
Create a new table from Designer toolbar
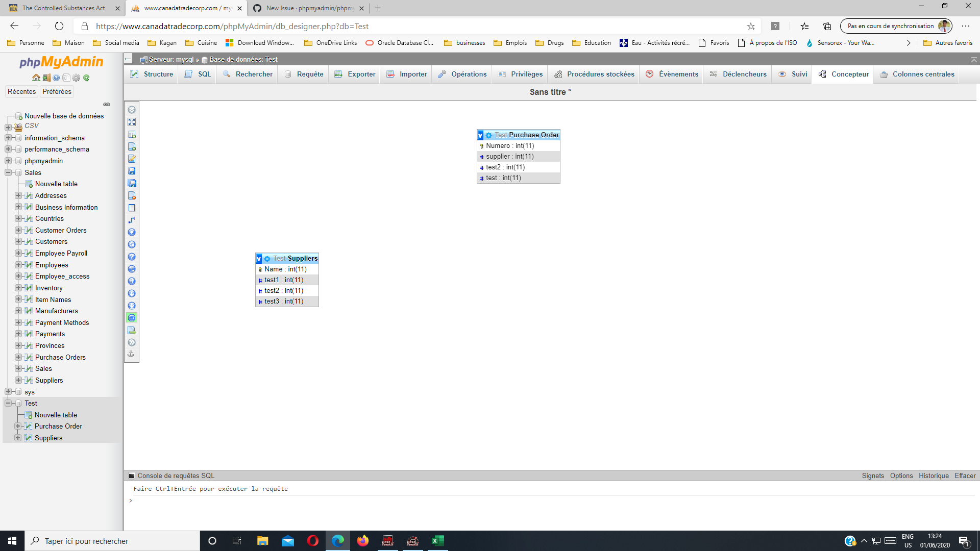(x=132, y=134)
